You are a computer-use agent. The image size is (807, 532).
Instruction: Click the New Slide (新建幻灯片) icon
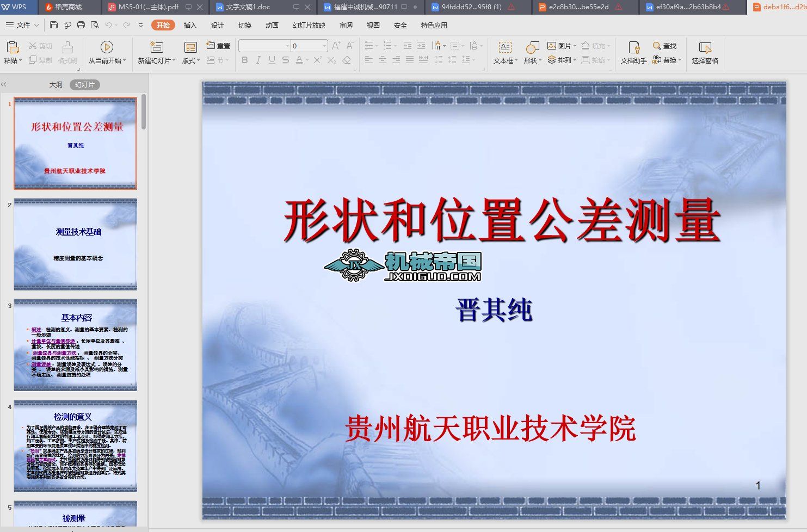(x=157, y=47)
